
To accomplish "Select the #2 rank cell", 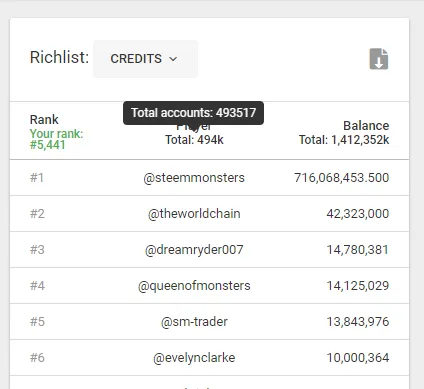I will coord(37,214).
